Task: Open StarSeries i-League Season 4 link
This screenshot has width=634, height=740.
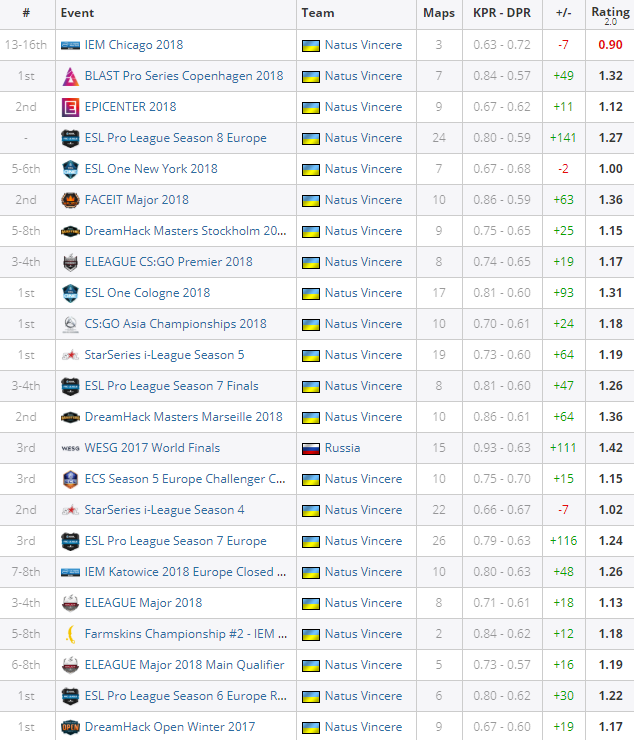Action: 164,510
